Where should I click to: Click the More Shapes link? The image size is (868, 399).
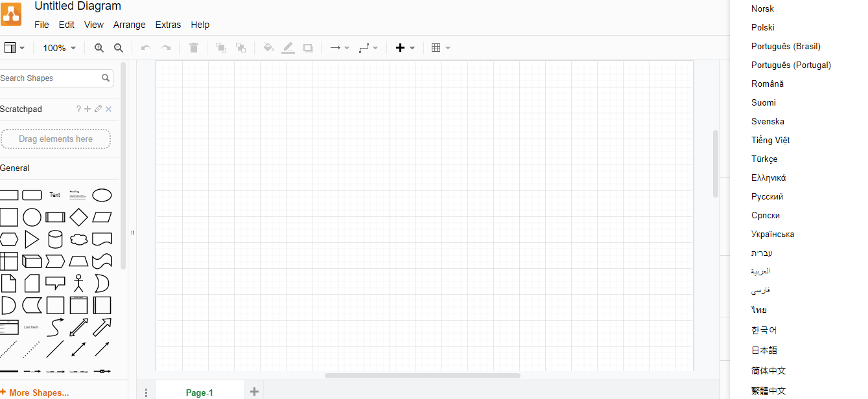pos(38,393)
